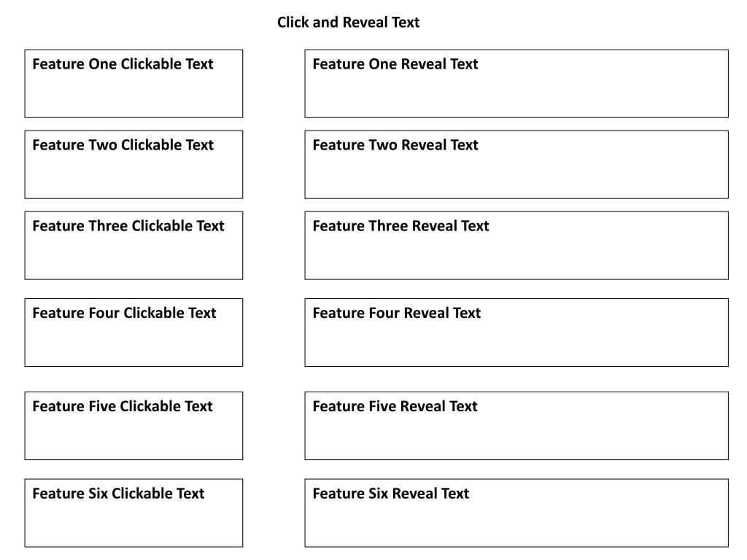Click the Feature One Clickable Text box

(x=134, y=84)
